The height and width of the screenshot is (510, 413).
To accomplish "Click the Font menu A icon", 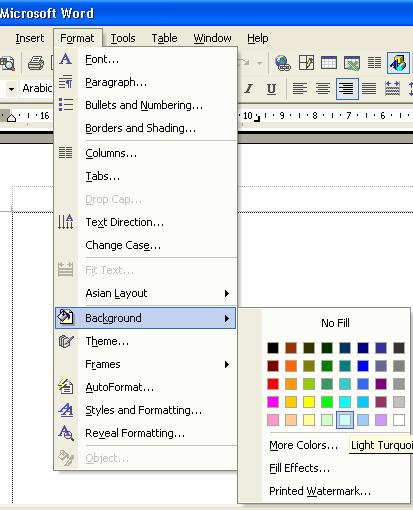I will (x=66, y=59).
